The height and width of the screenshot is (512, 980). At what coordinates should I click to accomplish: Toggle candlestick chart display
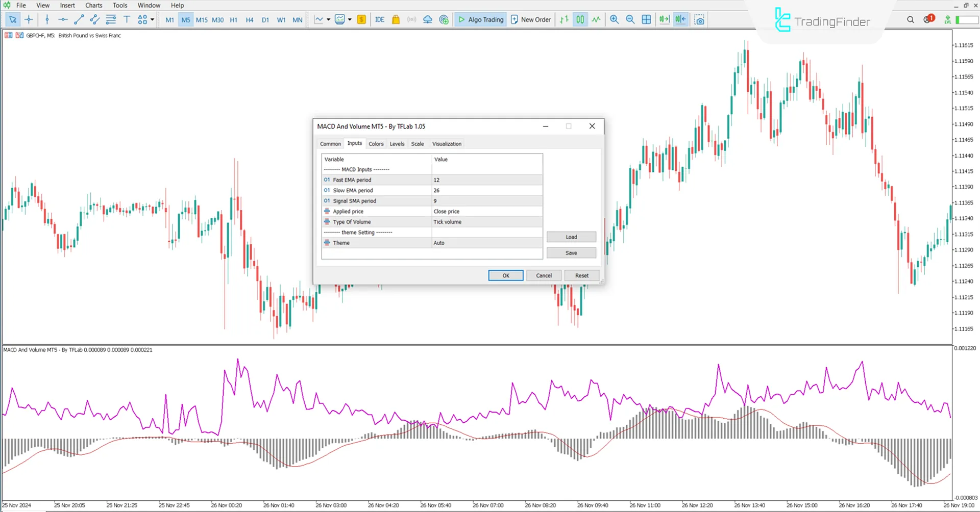click(580, 19)
